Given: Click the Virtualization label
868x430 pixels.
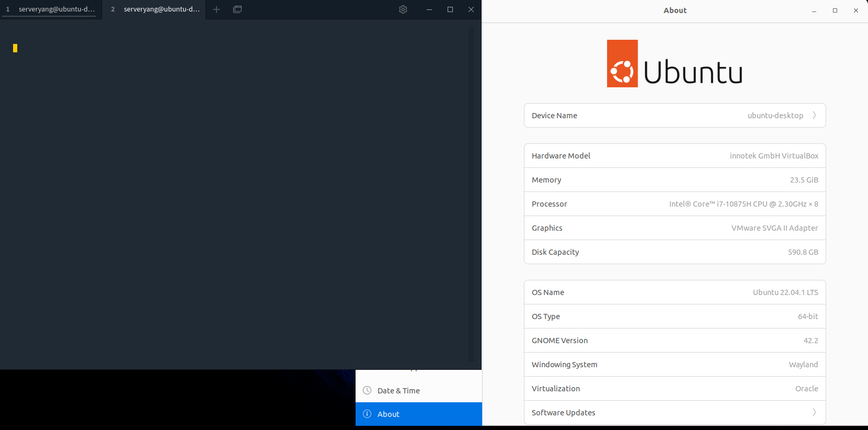Looking at the screenshot, I should click(556, 389).
